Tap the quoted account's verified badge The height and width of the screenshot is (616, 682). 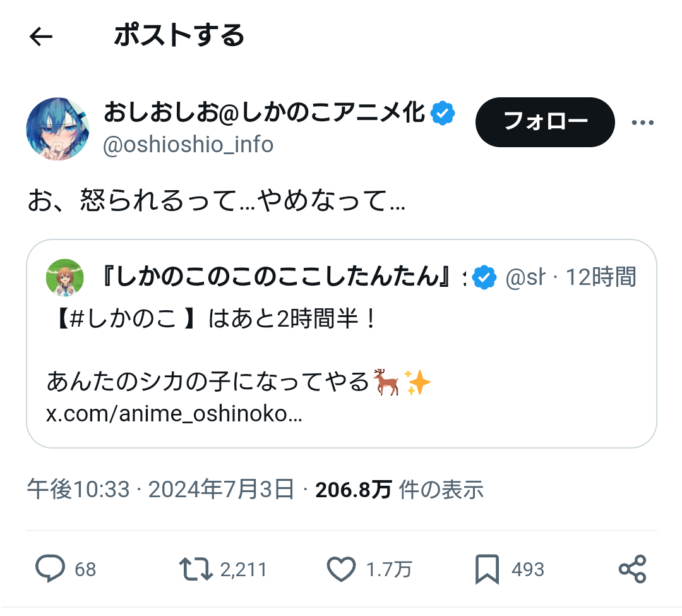point(484,277)
